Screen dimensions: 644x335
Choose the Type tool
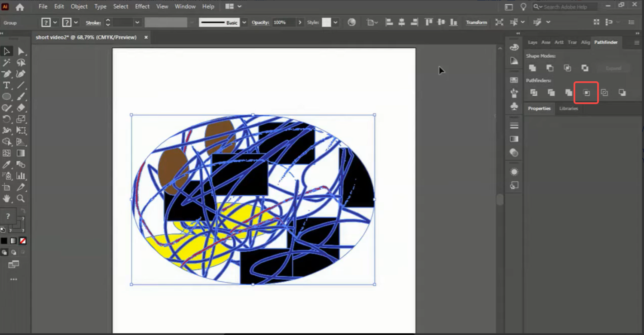pyautogui.click(x=6, y=85)
